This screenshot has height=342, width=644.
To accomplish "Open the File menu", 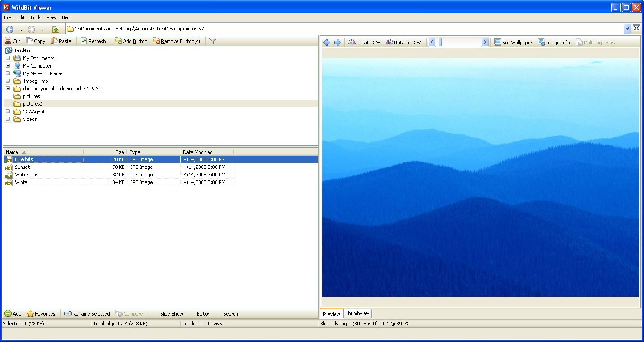I will coord(8,17).
